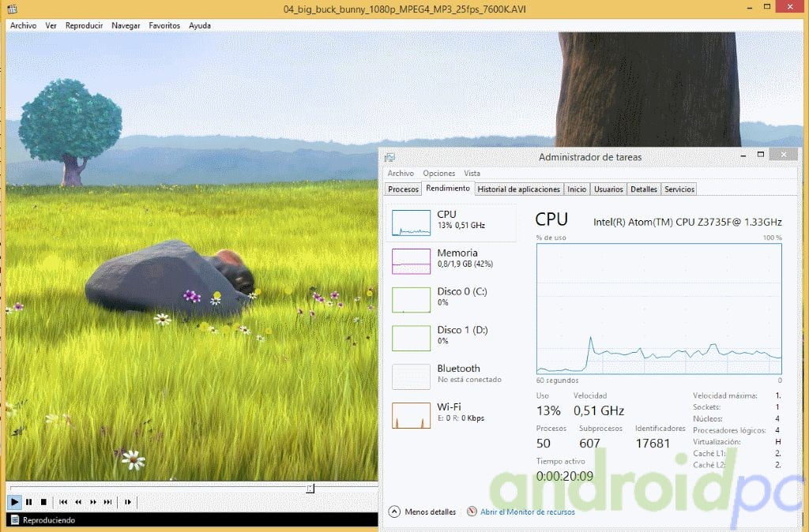Image resolution: width=809 pixels, height=532 pixels.
Task: Step forward one frame
Action: point(127,501)
